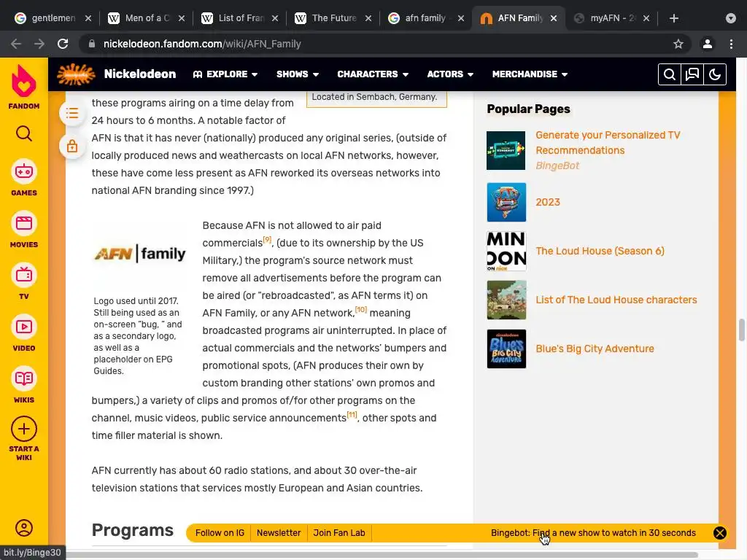Screen dimensions: 747x560
Task: Click the horizontal scrollbar at page bottom
Action: 382,555
